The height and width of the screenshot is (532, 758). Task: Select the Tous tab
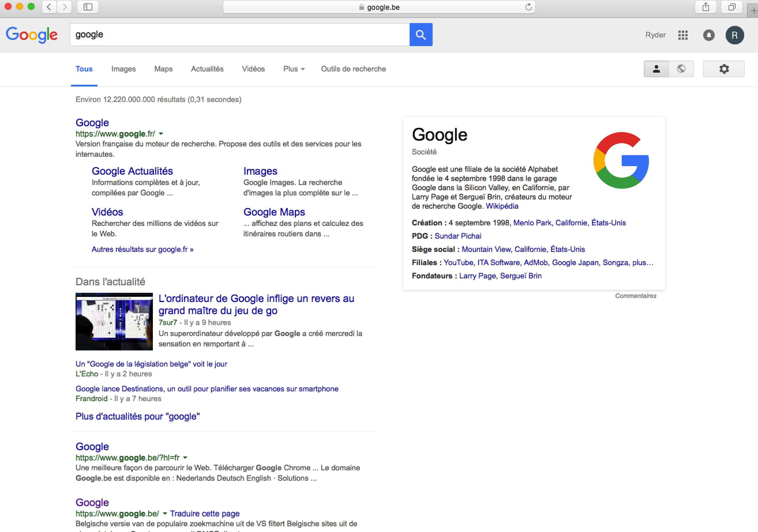click(84, 69)
